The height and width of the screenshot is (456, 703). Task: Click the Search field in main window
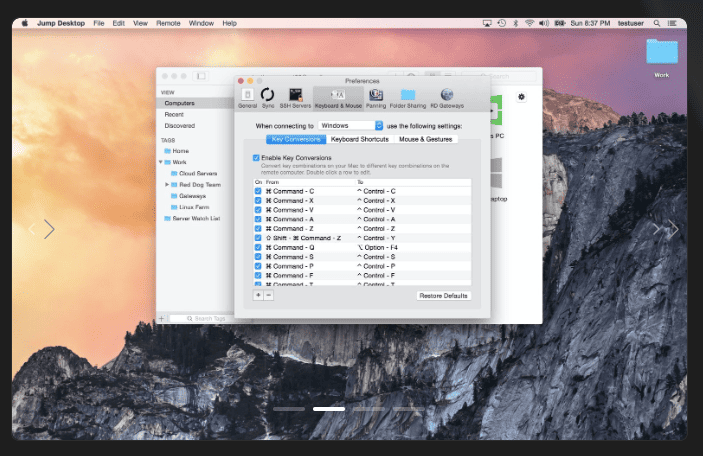[499, 76]
